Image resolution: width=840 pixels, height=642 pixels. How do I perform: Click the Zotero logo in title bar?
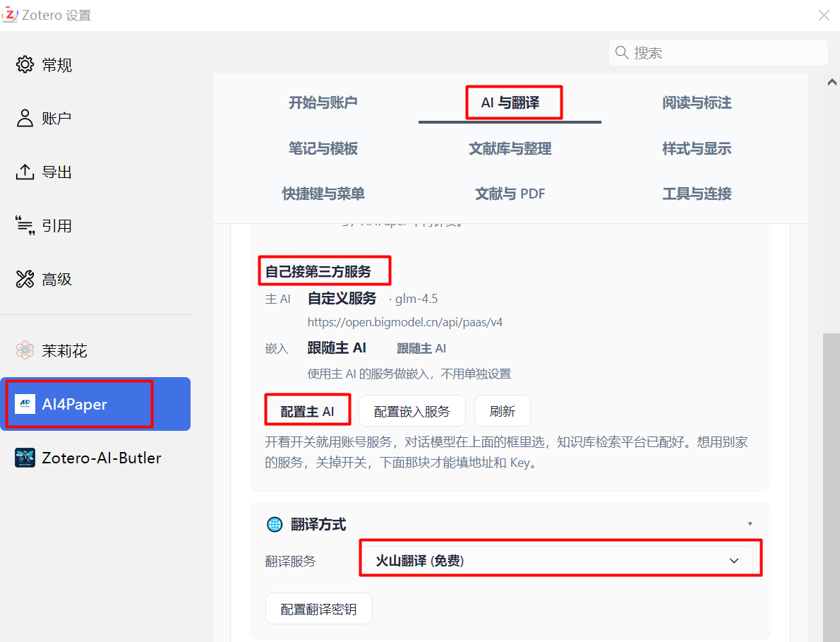point(10,14)
